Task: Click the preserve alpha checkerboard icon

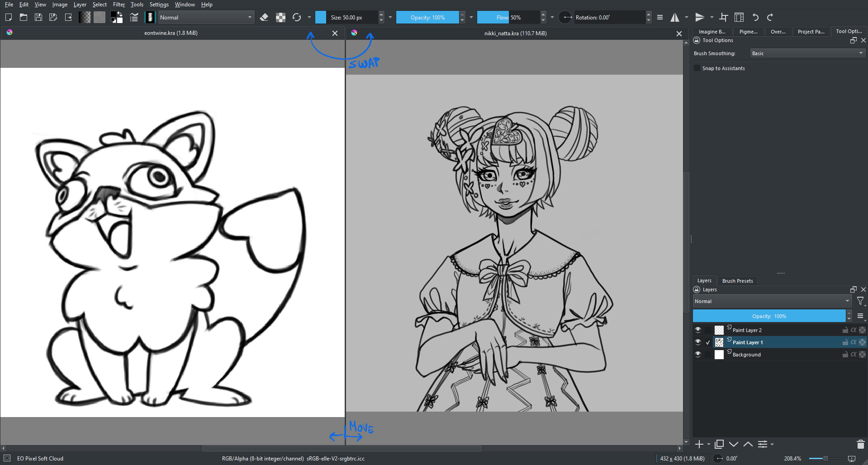Action: coord(280,18)
